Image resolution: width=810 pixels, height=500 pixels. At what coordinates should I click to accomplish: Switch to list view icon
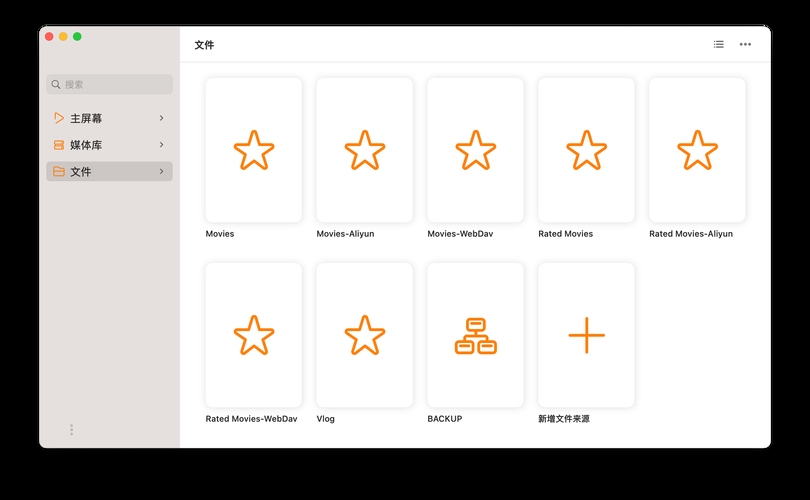[x=719, y=44]
